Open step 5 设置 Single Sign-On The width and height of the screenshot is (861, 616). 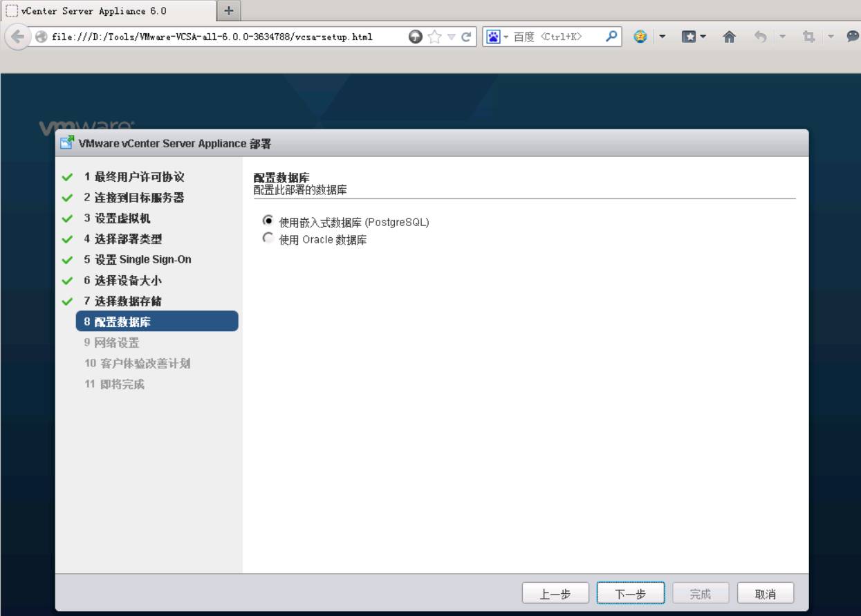point(138,260)
